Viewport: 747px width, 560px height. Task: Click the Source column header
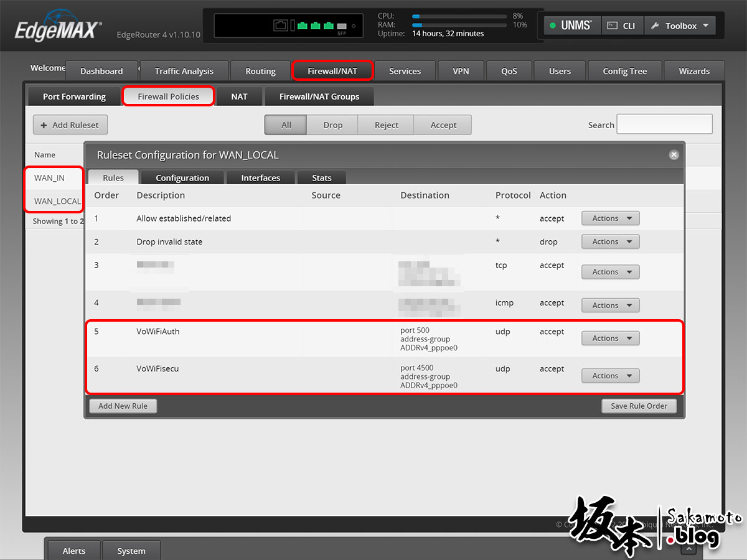coord(326,195)
